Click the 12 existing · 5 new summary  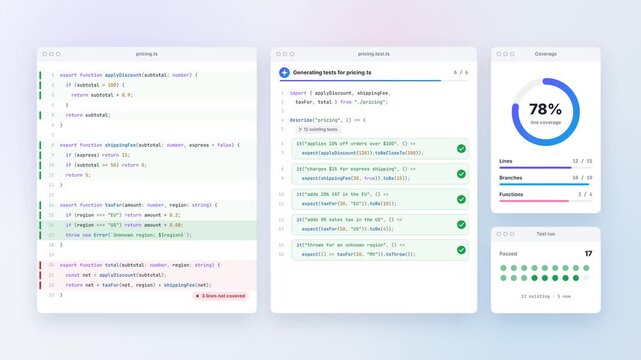[x=545, y=296]
